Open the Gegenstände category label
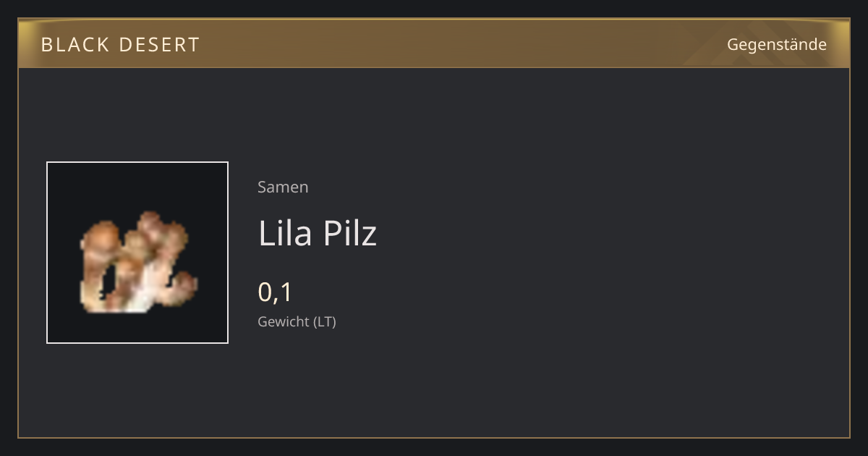868x456 pixels. coord(776,44)
